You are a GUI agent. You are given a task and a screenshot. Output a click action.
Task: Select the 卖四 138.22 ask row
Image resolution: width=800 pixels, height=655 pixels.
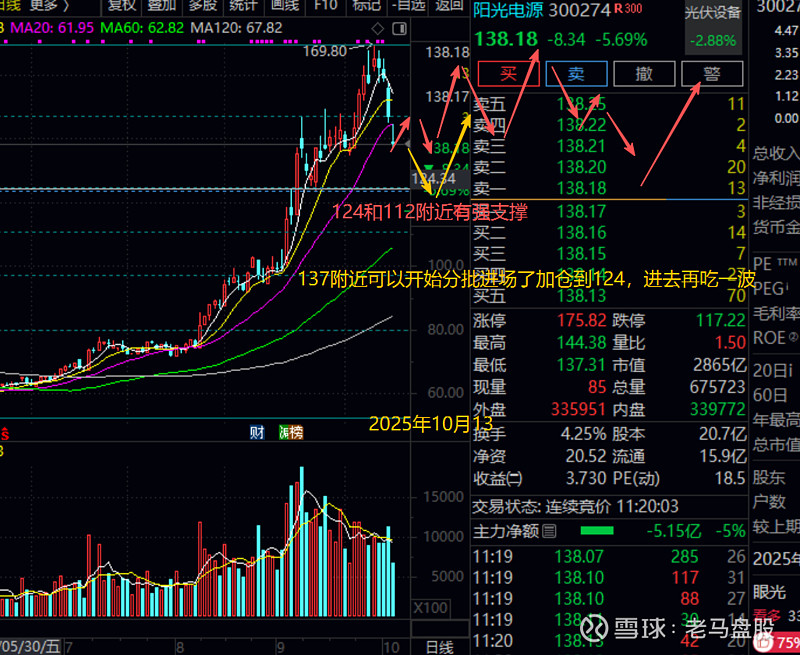click(x=609, y=125)
